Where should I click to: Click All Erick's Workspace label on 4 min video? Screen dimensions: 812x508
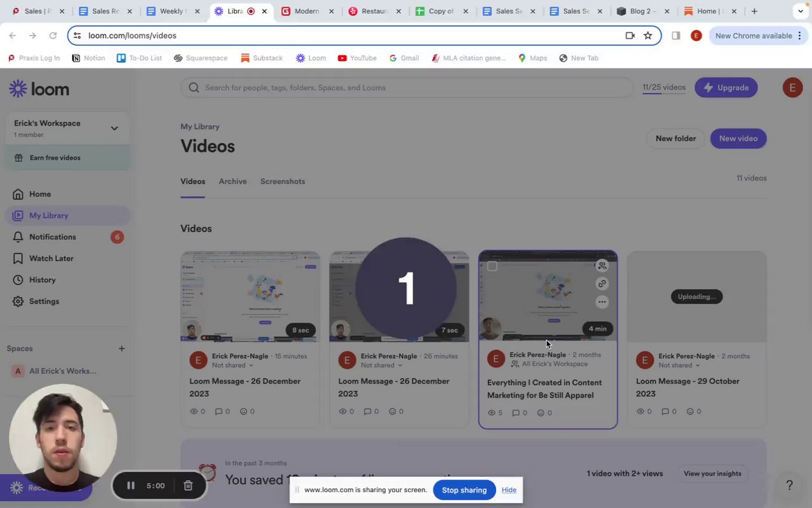[x=549, y=364]
